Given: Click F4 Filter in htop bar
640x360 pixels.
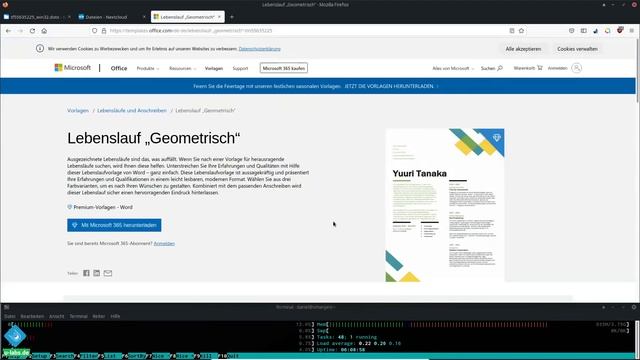Looking at the screenshot, I should [88, 356].
